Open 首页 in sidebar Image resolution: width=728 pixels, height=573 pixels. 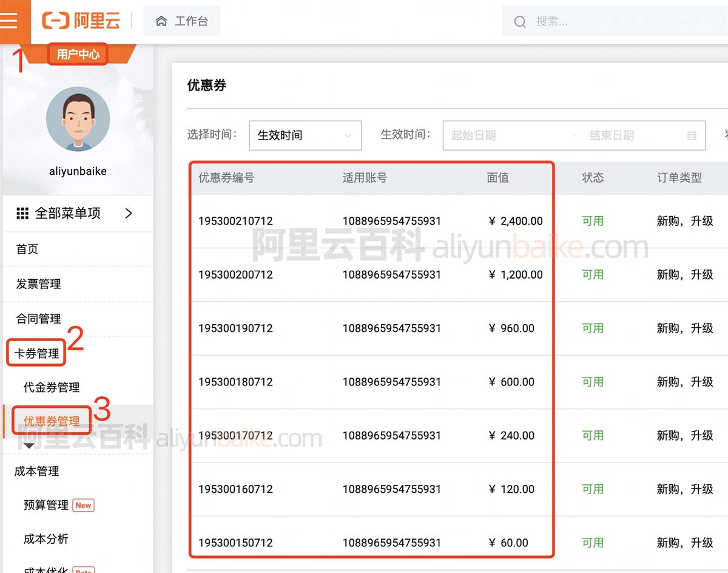click(x=27, y=249)
